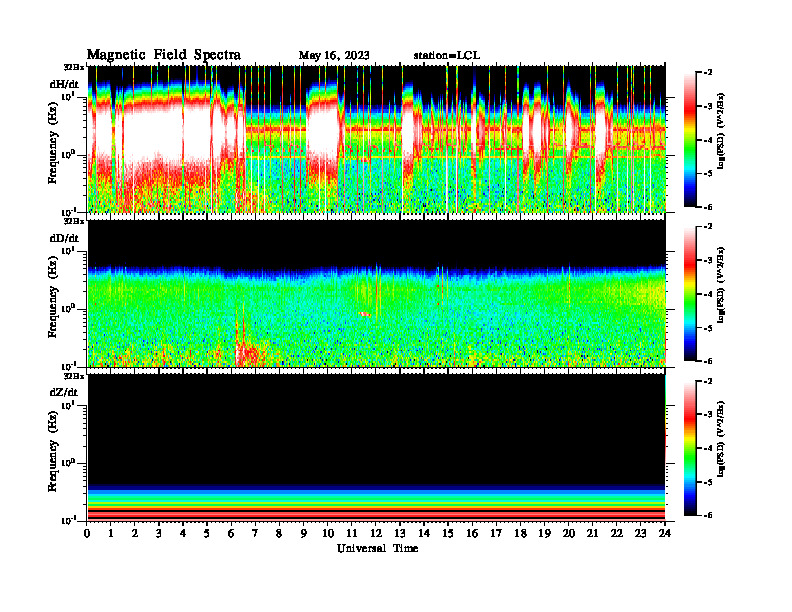
Task: Click inside the dZ/dt spectrogram plot
Action: 376,447
